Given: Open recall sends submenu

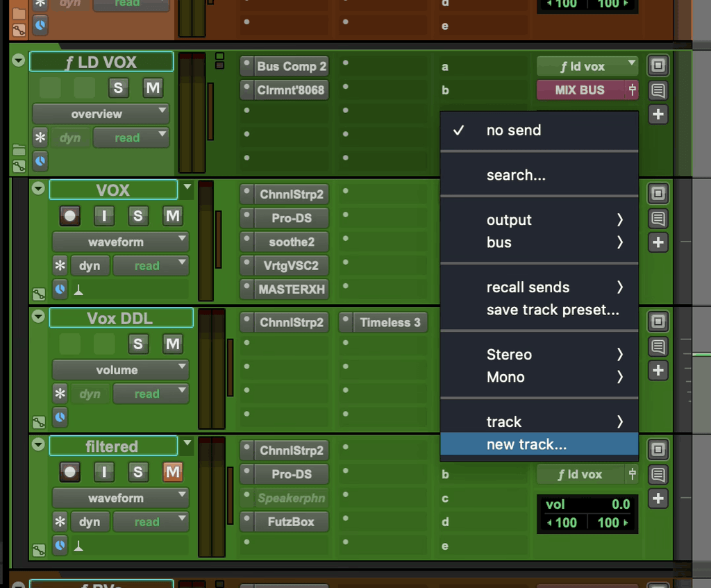Looking at the screenshot, I should (x=539, y=287).
